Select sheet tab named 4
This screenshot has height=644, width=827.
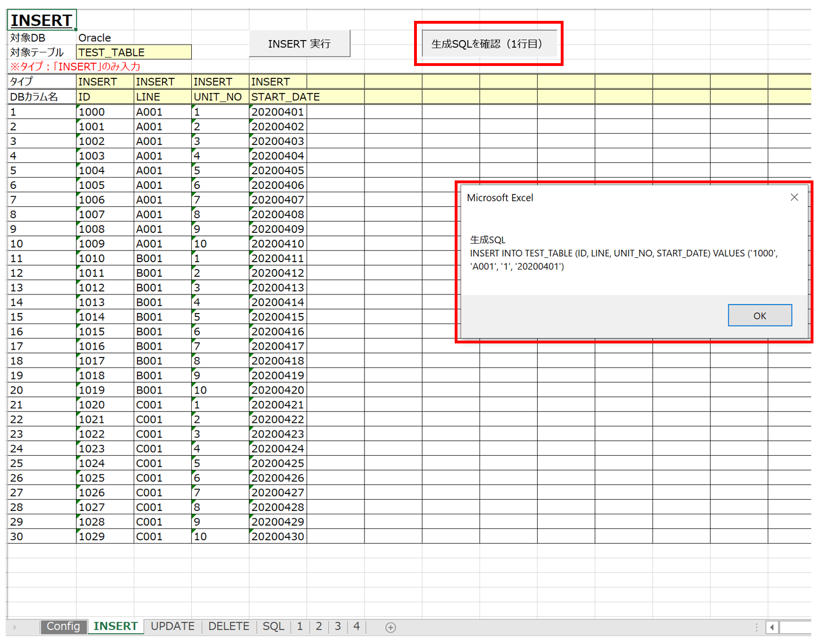[x=357, y=627]
